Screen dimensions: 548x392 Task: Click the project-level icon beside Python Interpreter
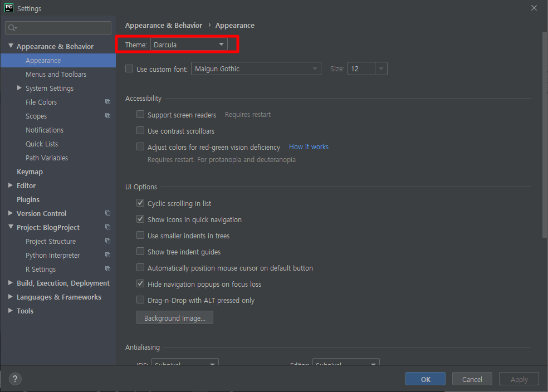(107, 255)
